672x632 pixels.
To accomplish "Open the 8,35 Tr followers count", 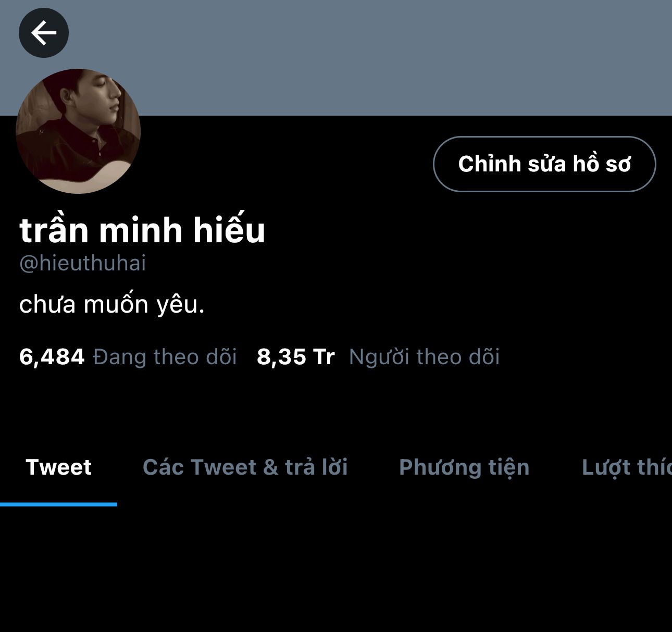I will click(295, 357).
